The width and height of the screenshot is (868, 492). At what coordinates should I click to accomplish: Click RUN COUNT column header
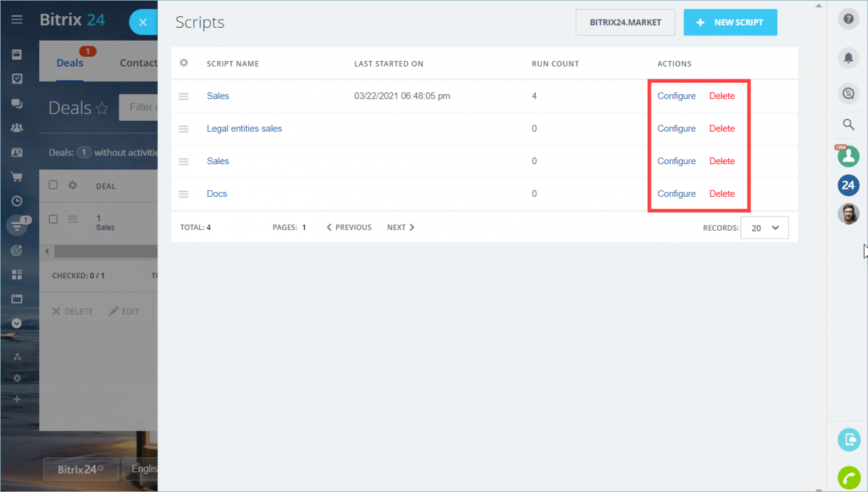555,64
